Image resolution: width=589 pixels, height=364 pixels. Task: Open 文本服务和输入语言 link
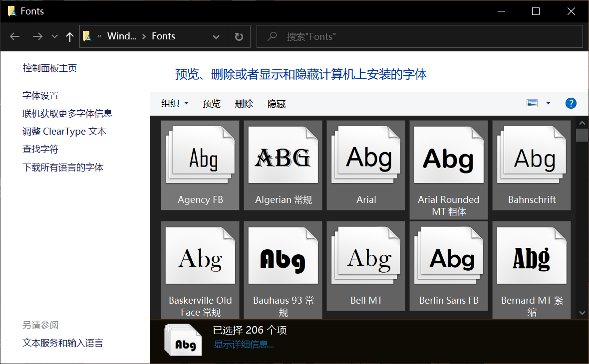click(63, 343)
